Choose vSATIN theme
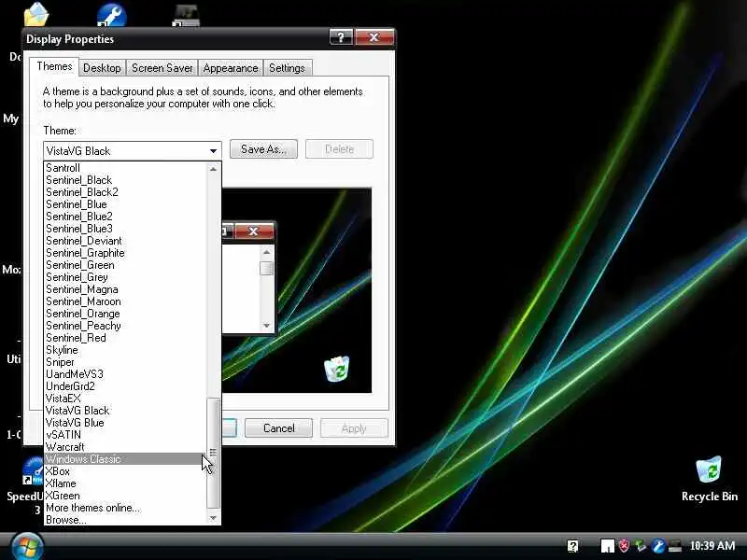 [126, 435]
